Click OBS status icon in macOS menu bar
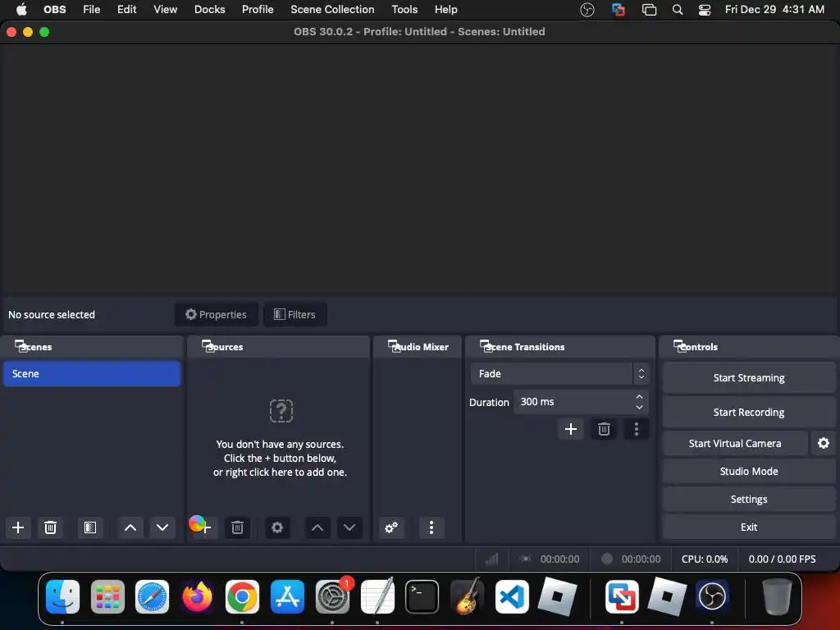 tap(587, 10)
